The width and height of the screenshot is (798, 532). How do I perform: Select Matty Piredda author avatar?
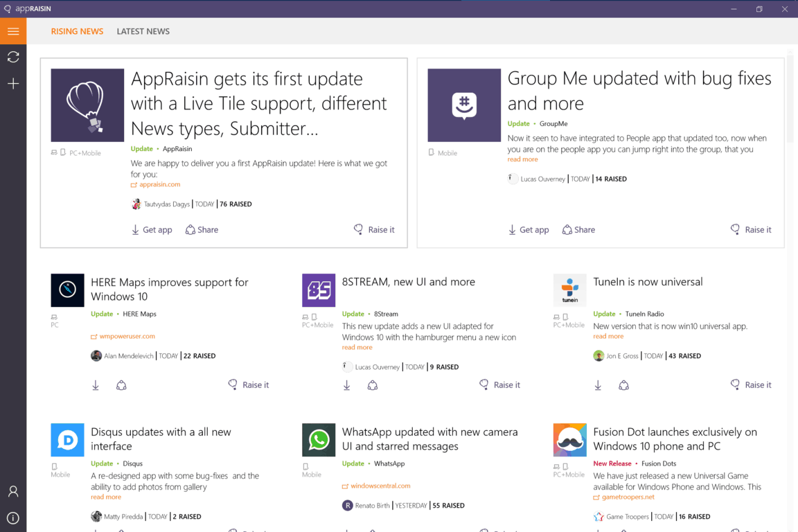click(96, 517)
